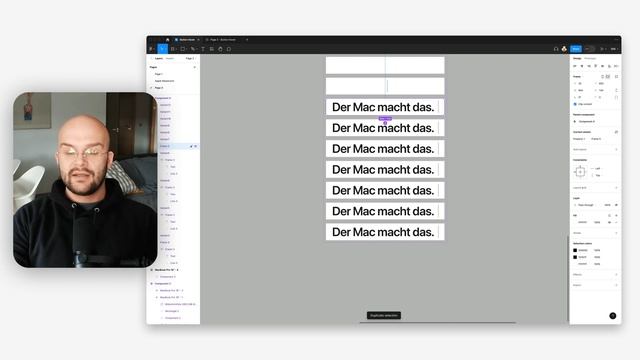The width and height of the screenshot is (640, 360).
Task: Present the prototype with play icon
Action: tap(602, 49)
